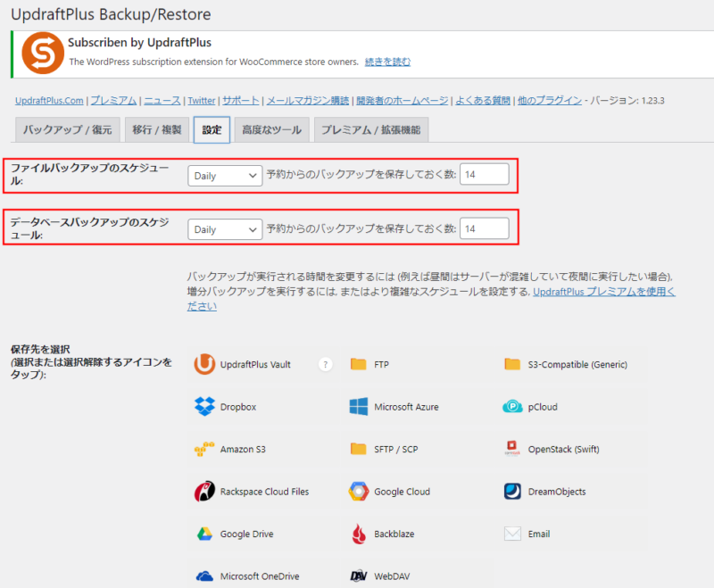Open the 高度なツール tab
This screenshot has height=588, width=714.
(271, 130)
